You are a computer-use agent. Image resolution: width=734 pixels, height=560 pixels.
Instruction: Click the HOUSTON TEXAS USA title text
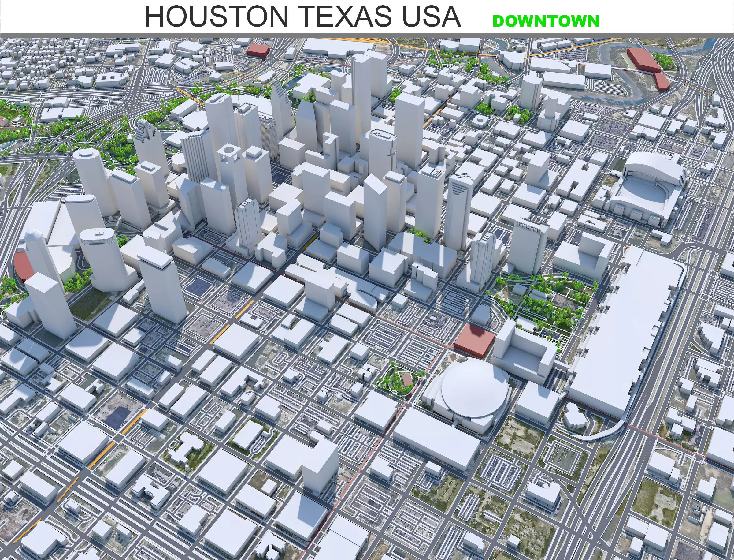pyautogui.click(x=302, y=17)
